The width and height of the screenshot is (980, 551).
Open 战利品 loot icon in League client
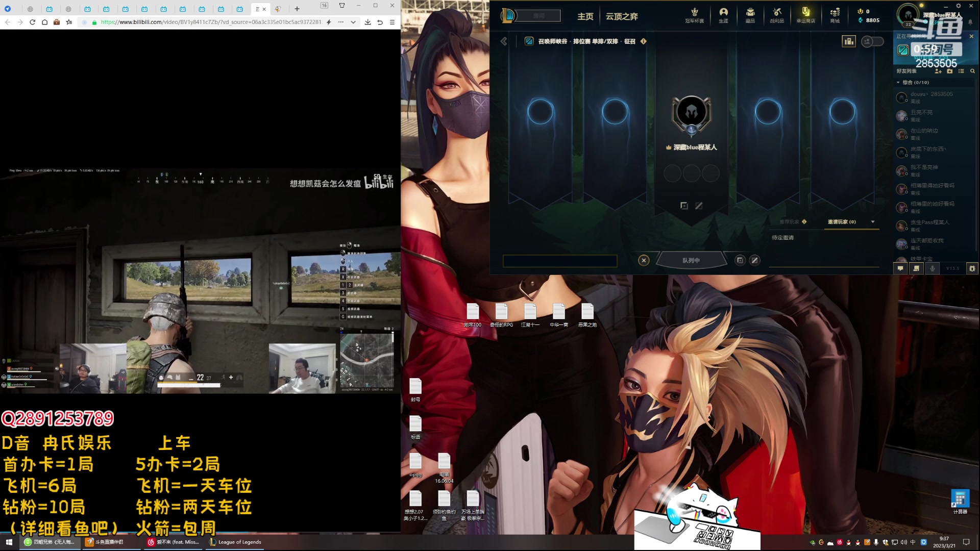click(x=777, y=15)
